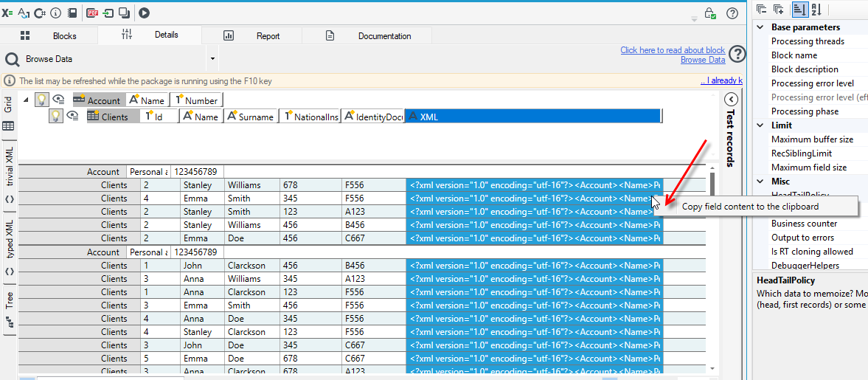Click the info icon in the yellow notice bar
868x380 pixels.
pyautogui.click(x=10, y=81)
